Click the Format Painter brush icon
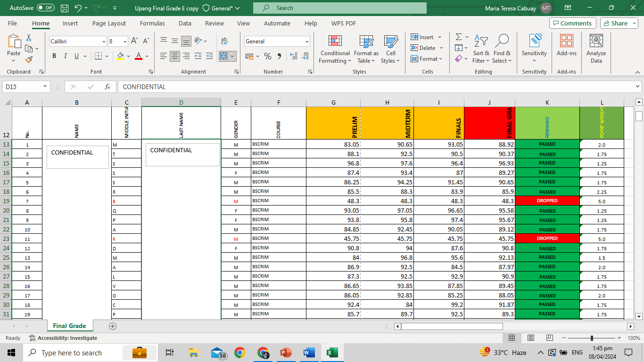The image size is (644, 362). (x=29, y=59)
